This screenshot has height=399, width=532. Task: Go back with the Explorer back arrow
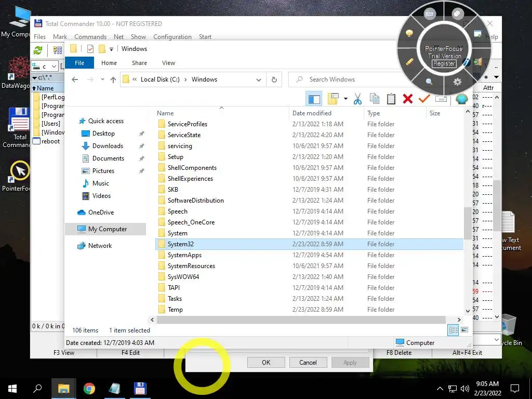point(75,79)
